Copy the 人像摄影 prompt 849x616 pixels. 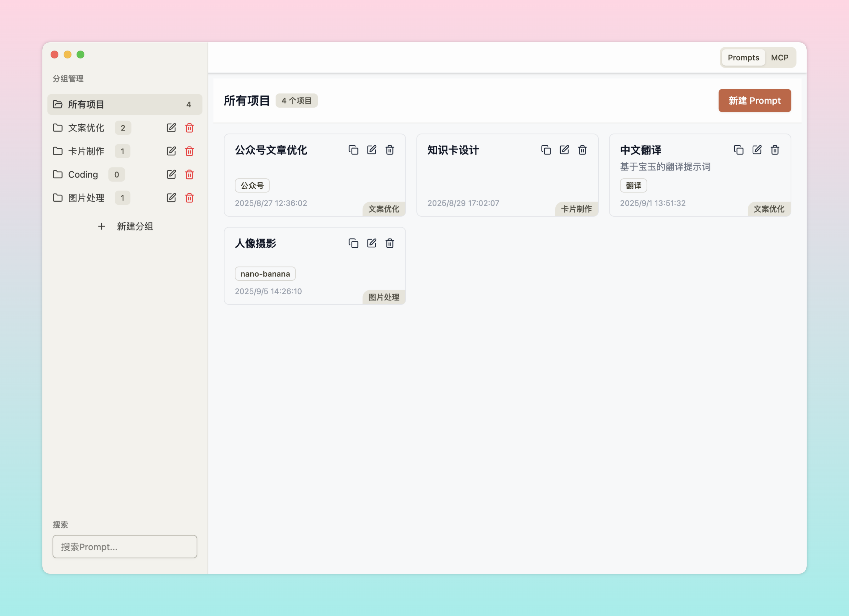[353, 243]
